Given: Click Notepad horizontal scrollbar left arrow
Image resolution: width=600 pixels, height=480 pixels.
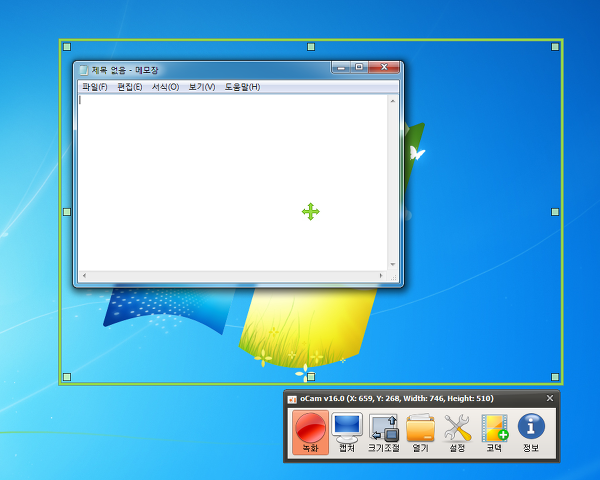Looking at the screenshot, I should pyautogui.click(x=84, y=276).
